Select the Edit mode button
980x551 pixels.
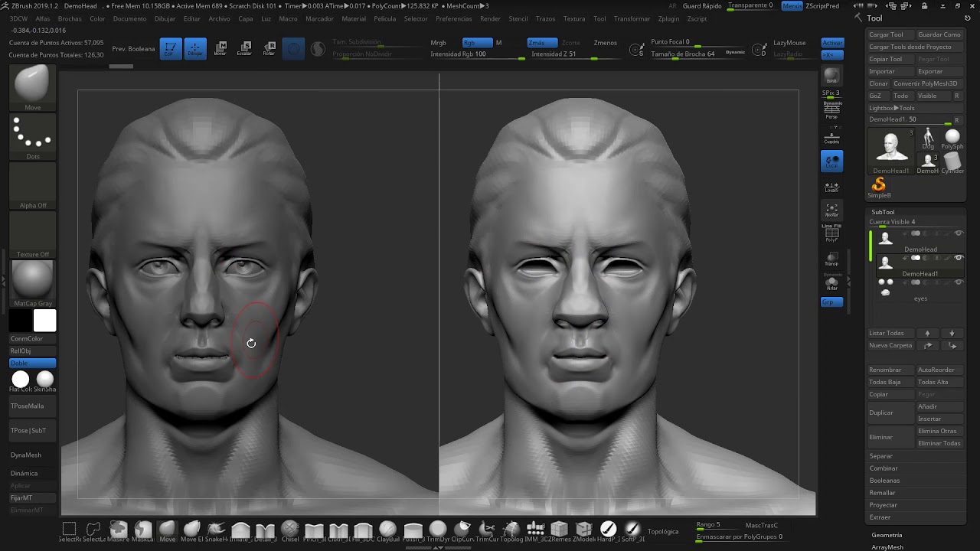click(171, 49)
